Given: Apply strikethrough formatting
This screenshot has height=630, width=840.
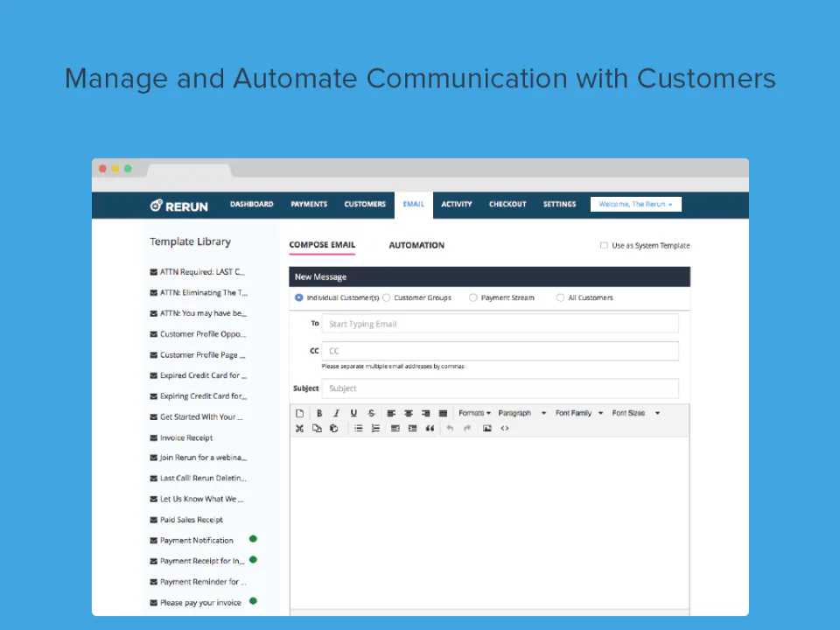Looking at the screenshot, I should pos(371,413).
